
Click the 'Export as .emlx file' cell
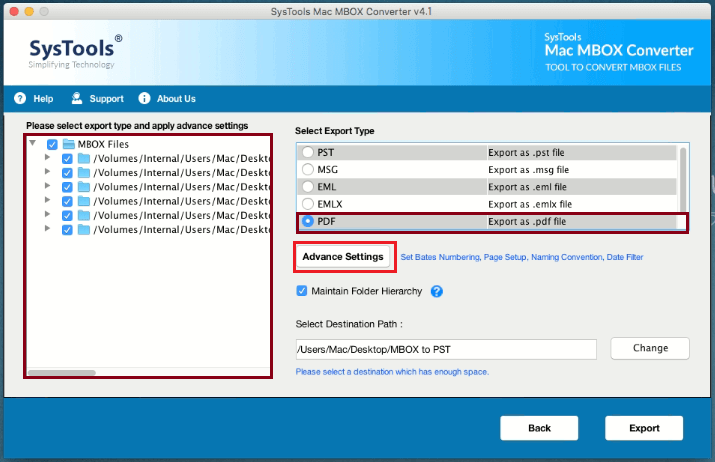[582, 204]
